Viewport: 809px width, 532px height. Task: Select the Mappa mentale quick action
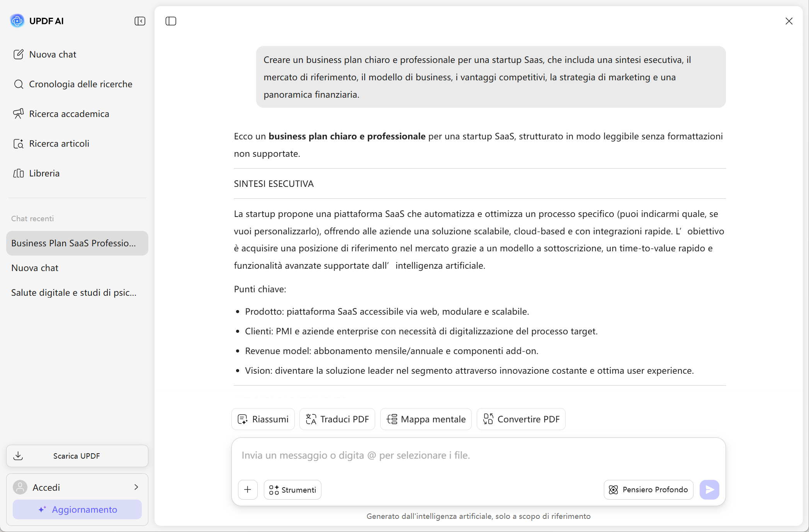coord(426,419)
